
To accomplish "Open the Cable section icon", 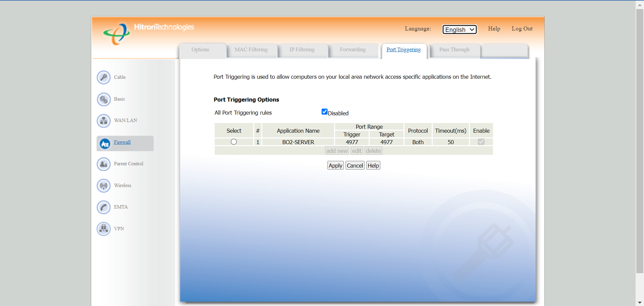I will tap(104, 77).
